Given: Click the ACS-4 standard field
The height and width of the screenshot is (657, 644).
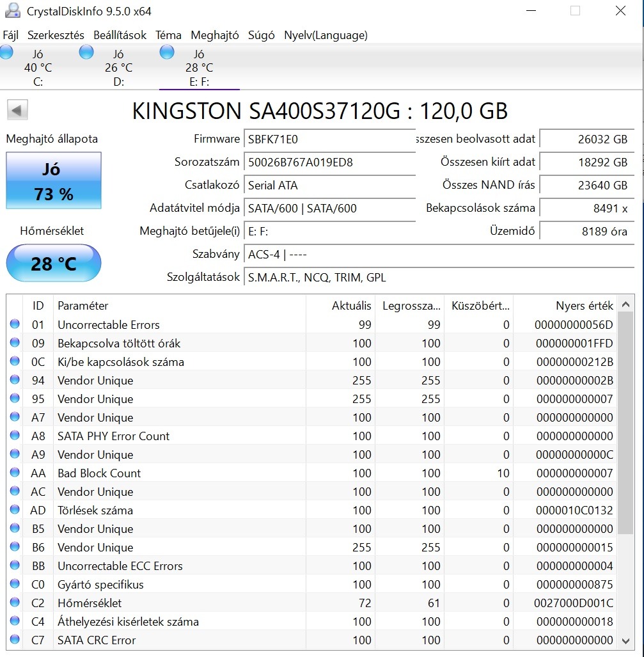Looking at the screenshot, I should click(x=439, y=255).
